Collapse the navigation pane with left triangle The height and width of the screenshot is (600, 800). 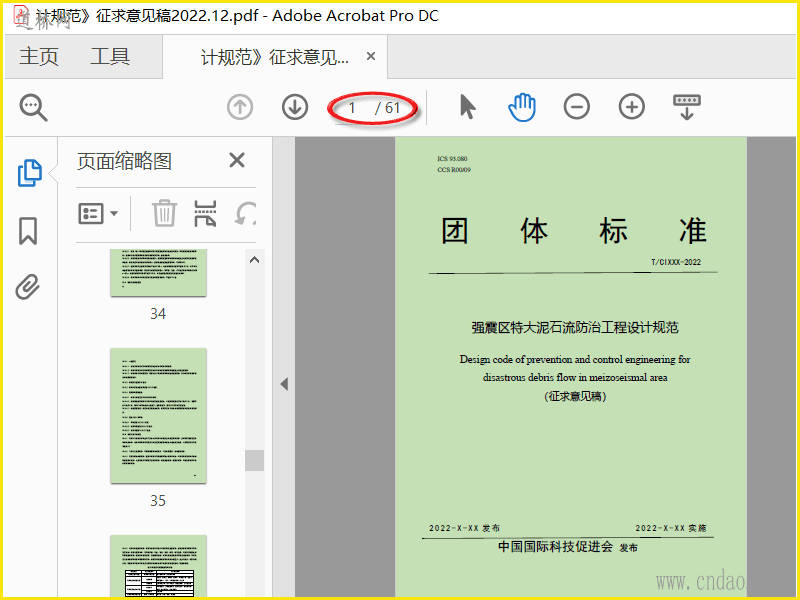point(284,384)
